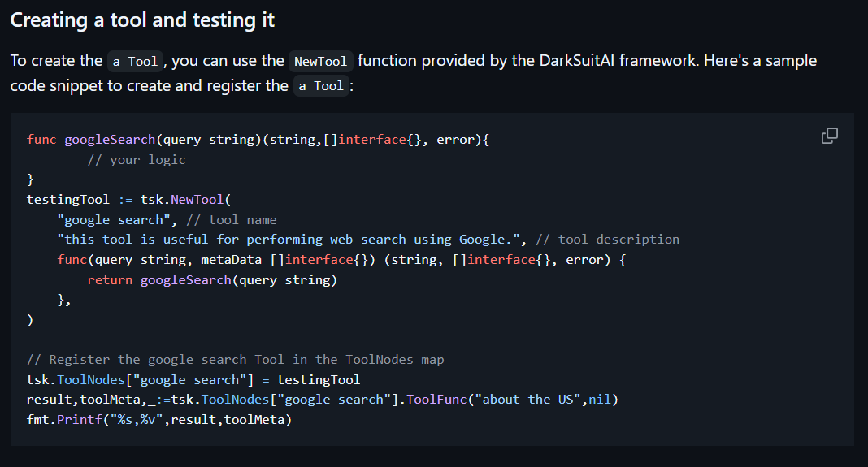Image resolution: width=868 pixels, height=467 pixels.
Task: Click 'a Tool' inline code after 'To create the'
Action: pos(135,61)
